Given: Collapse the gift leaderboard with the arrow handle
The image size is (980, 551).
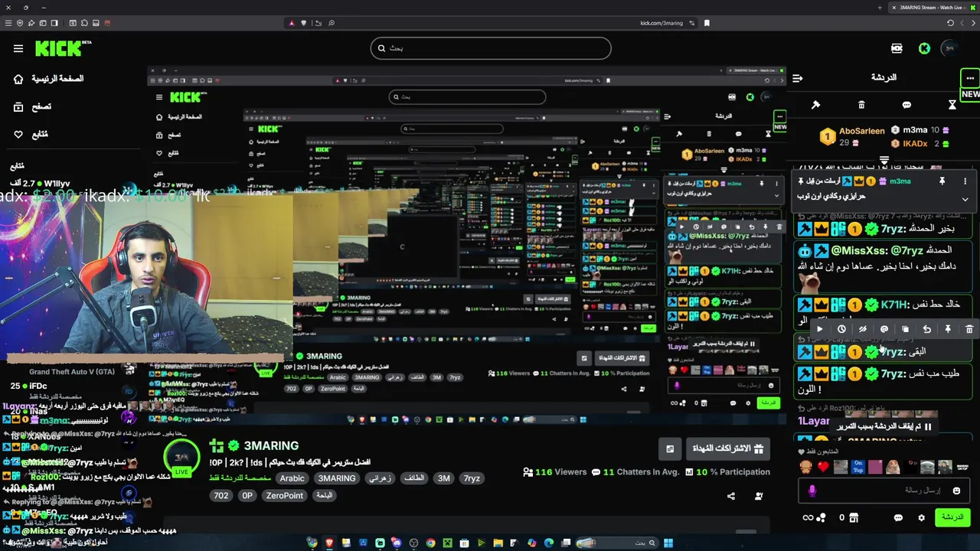Looking at the screenshot, I should [x=884, y=160].
